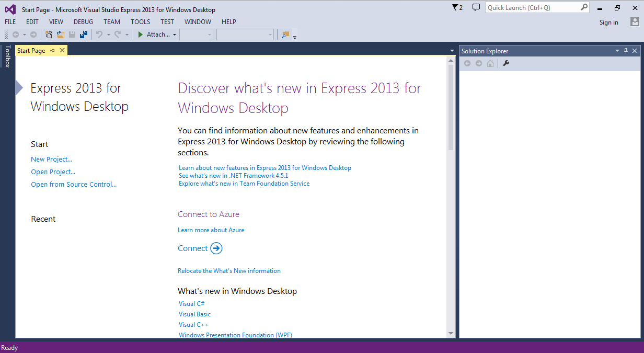Open the EDIT menu
Image resolution: width=644 pixels, height=353 pixels.
click(x=32, y=22)
